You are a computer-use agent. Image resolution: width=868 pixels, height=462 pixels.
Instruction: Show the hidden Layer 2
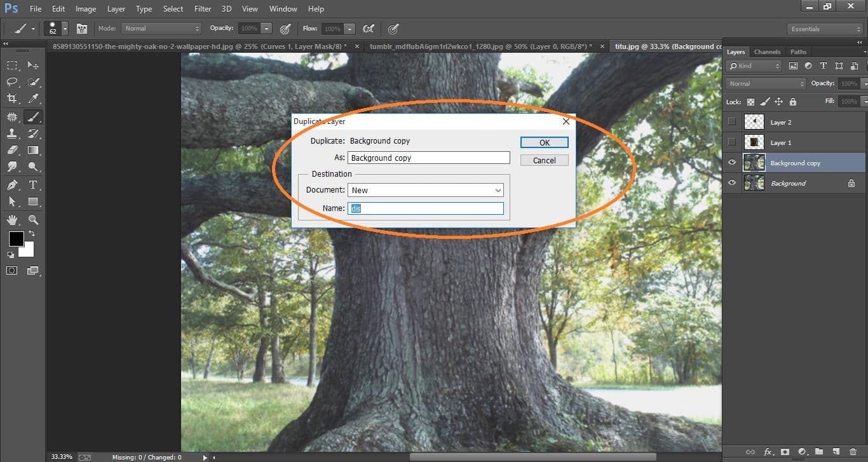coord(731,121)
